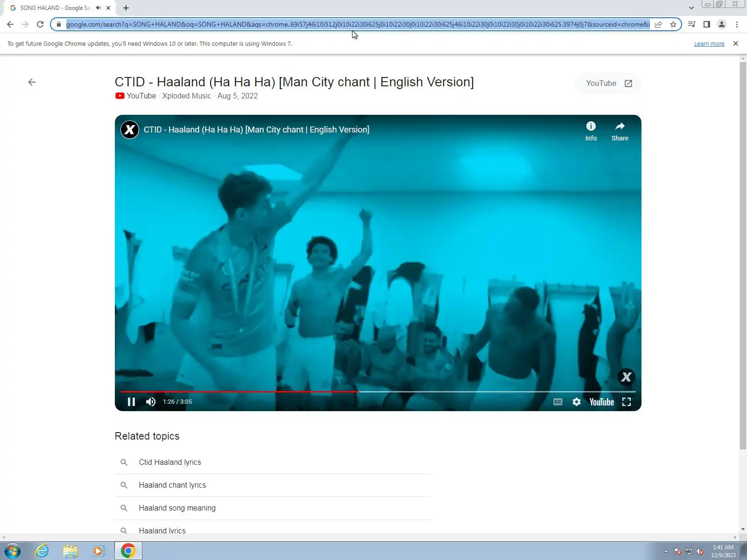
Task: Open Windows Media Player from the taskbar
Action: (99, 551)
